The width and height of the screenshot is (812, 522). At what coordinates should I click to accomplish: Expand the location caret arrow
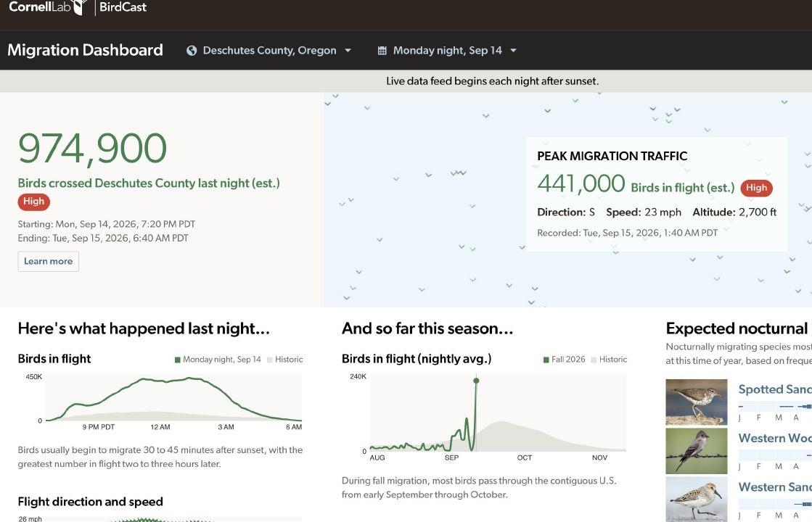348,51
